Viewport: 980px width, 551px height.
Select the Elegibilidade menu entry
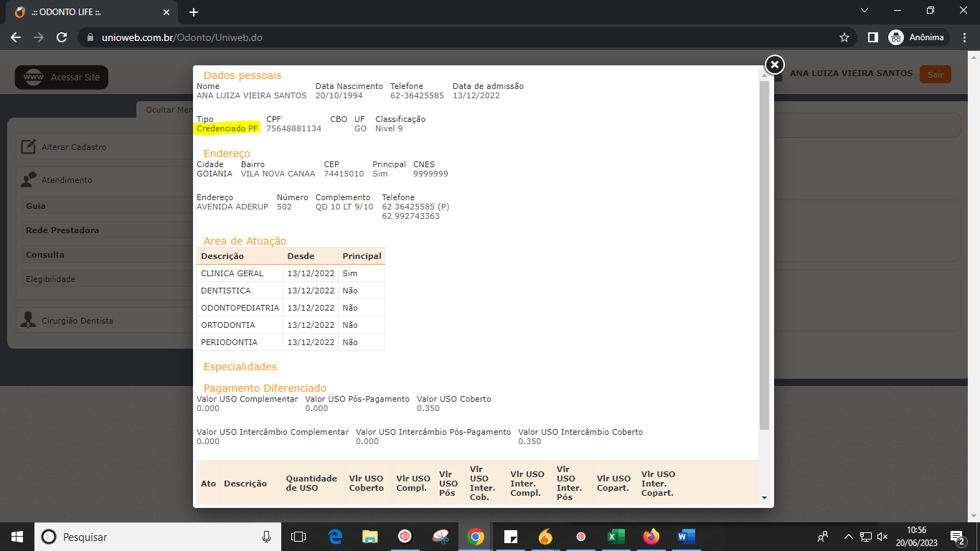point(50,279)
